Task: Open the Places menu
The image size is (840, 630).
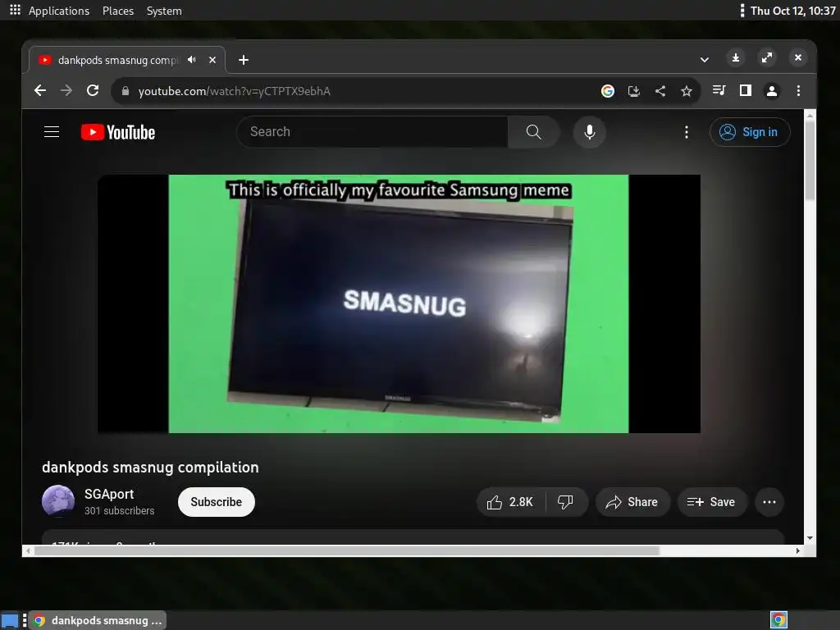Action: pyautogui.click(x=118, y=11)
